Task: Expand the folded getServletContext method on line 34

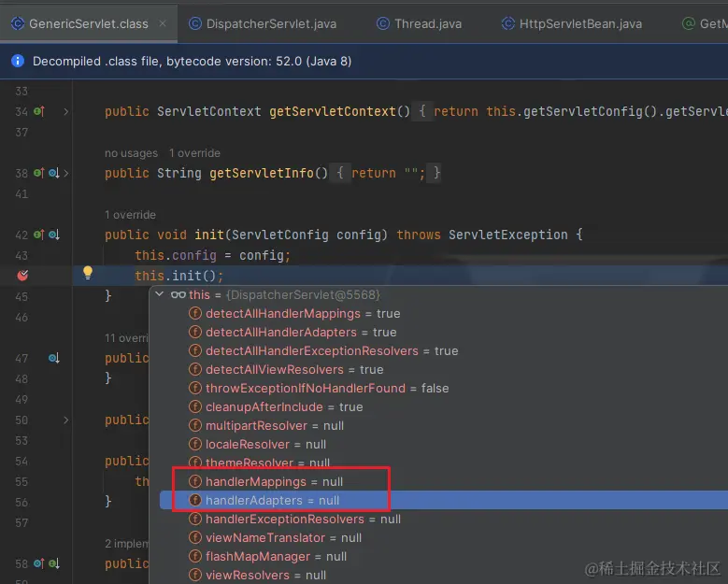Action: 66,111
